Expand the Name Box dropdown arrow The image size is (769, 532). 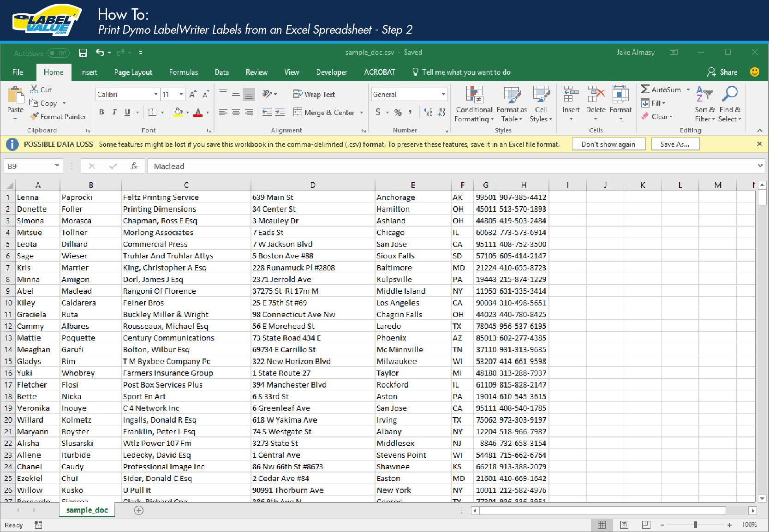pos(57,166)
